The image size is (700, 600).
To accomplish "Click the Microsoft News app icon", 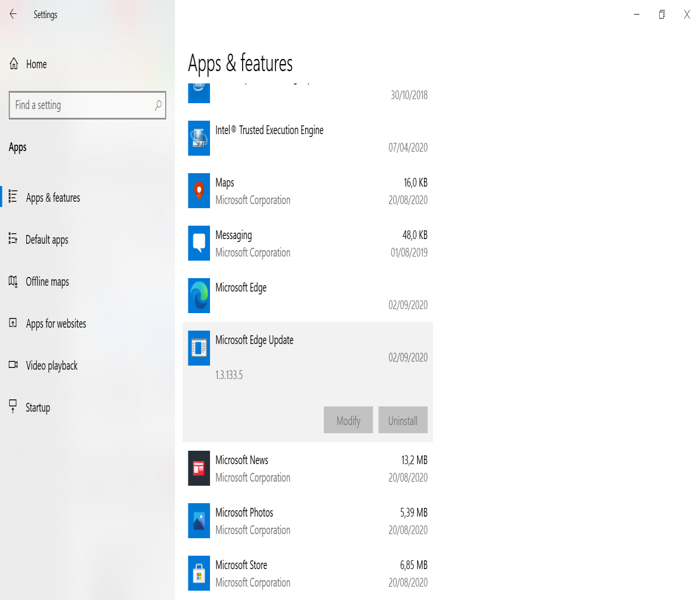I will [199, 468].
